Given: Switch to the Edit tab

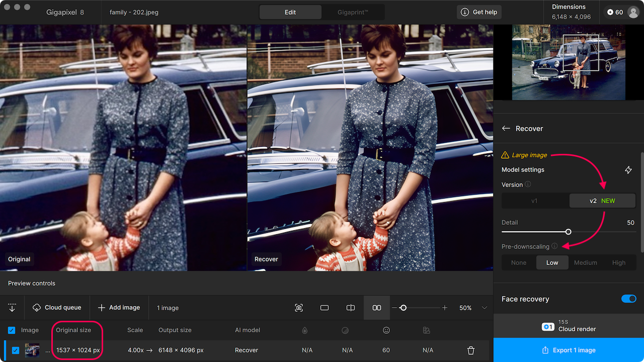Looking at the screenshot, I should 290,12.
